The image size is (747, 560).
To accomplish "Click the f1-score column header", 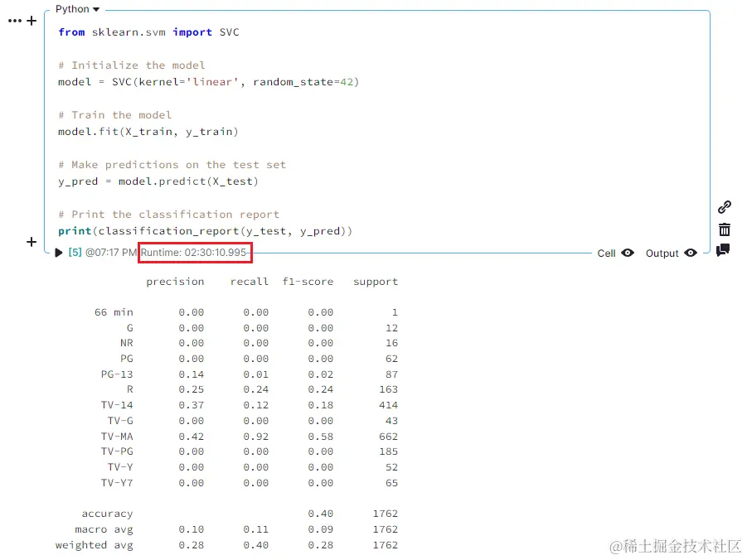I will click(308, 282).
